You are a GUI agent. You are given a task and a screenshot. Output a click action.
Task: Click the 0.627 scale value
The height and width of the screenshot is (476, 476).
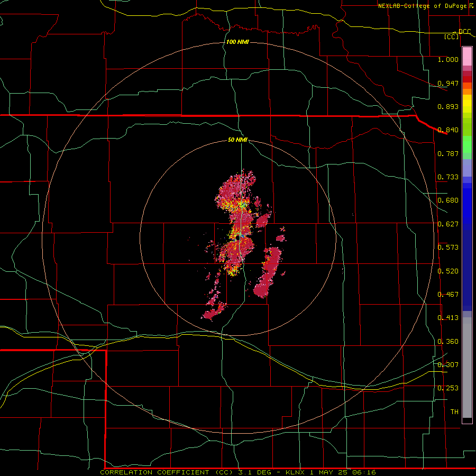(x=448, y=224)
